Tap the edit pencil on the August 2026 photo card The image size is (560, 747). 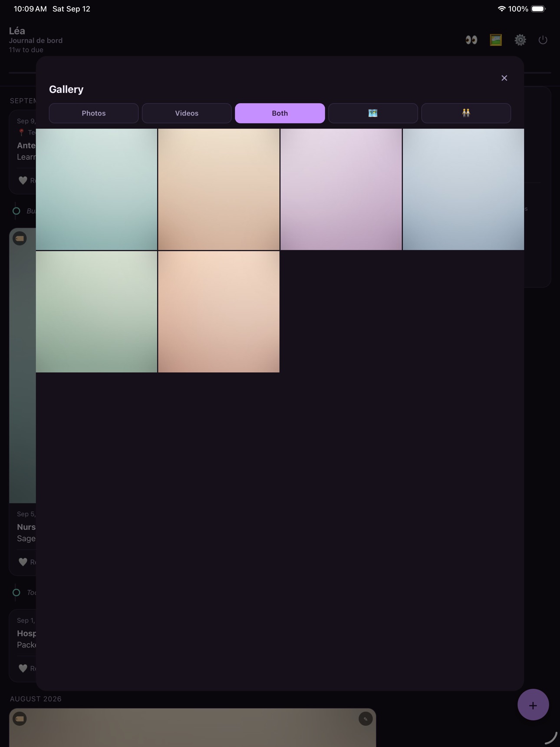(x=366, y=719)
